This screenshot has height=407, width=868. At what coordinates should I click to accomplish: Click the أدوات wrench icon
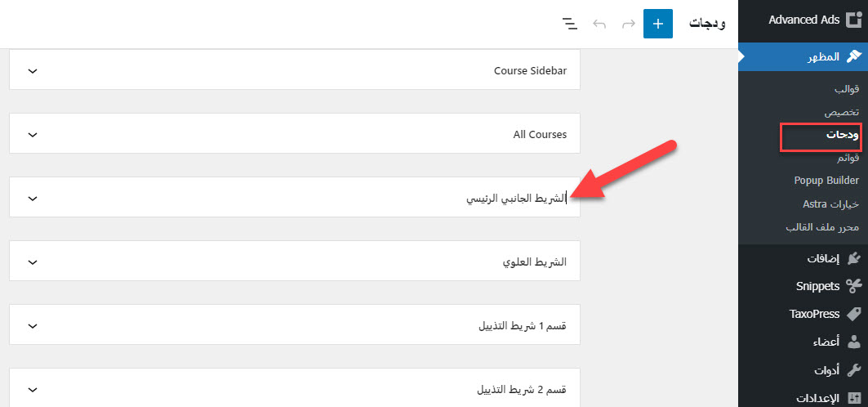tap(854, 370)
